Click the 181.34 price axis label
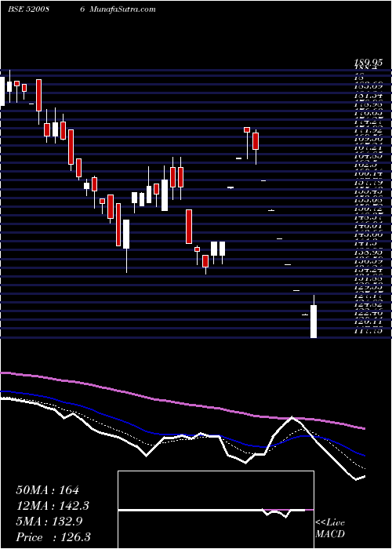The image size is (392, 549). (368, 95)
